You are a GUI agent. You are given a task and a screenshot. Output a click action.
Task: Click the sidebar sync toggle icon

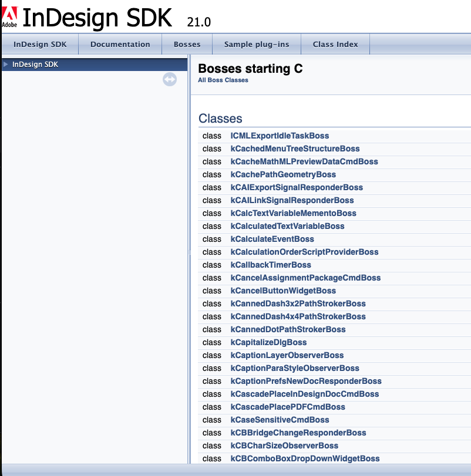170,79
